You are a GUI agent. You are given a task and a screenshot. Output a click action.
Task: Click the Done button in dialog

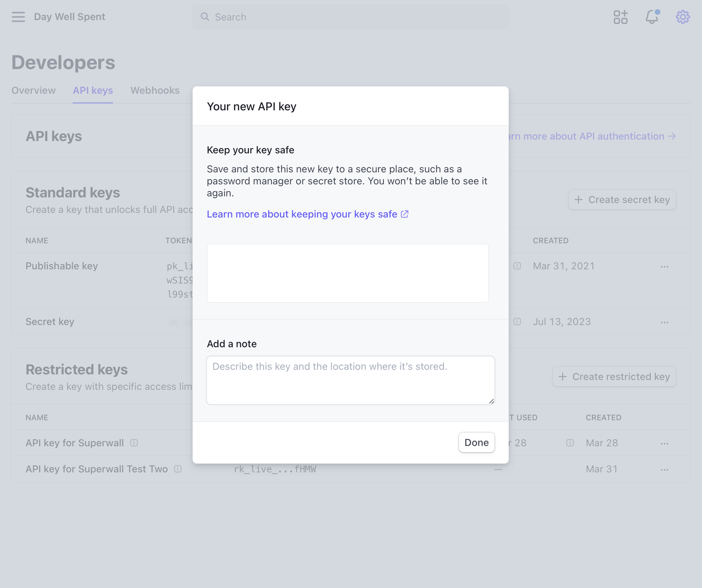point(476,442)
